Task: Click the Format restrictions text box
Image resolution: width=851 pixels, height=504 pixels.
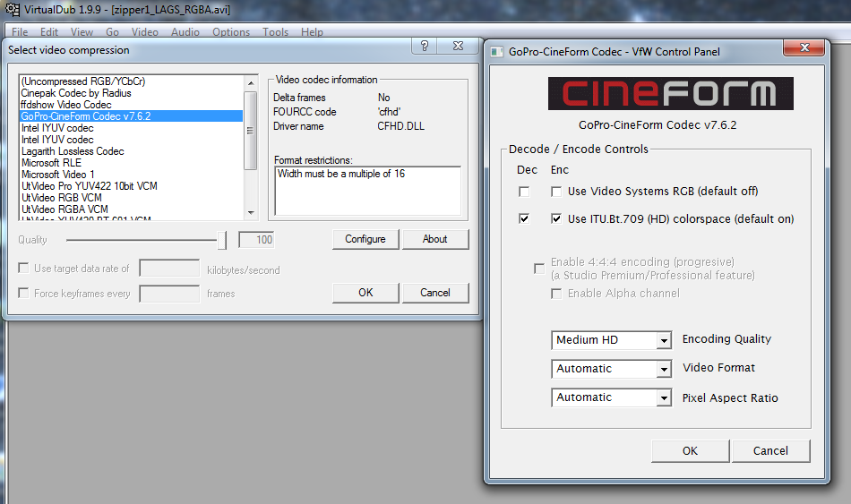Action: coord(368,191)
